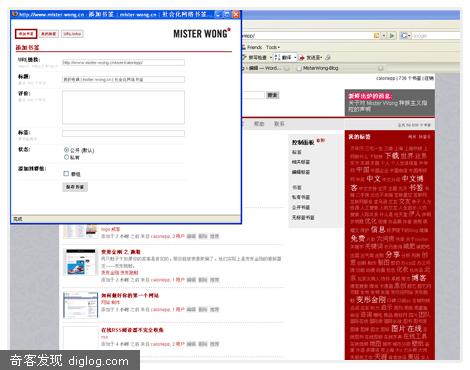This screenshot has height=370, width=470.
Task: Open the Transformers bookmark title link
Action: (x=121, y=252)
